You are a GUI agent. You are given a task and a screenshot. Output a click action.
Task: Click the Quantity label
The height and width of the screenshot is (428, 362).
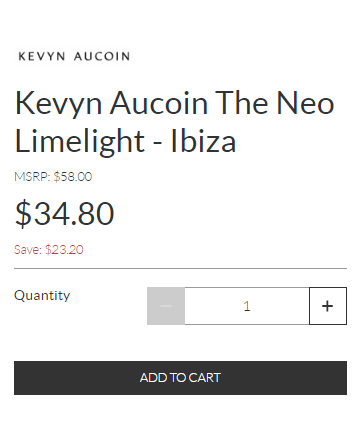click(x=42, y=295)
